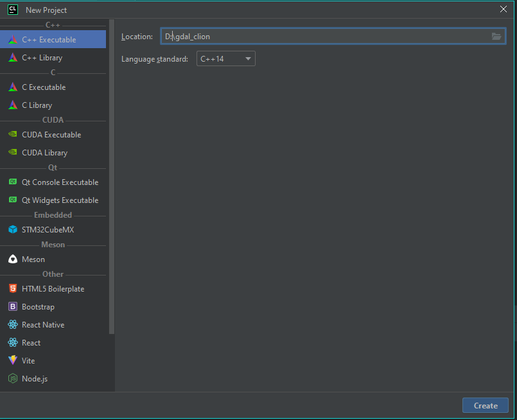Click the Qt Widgets Executable icon
This screenshot has width=517, height=420.
[13, 200]
